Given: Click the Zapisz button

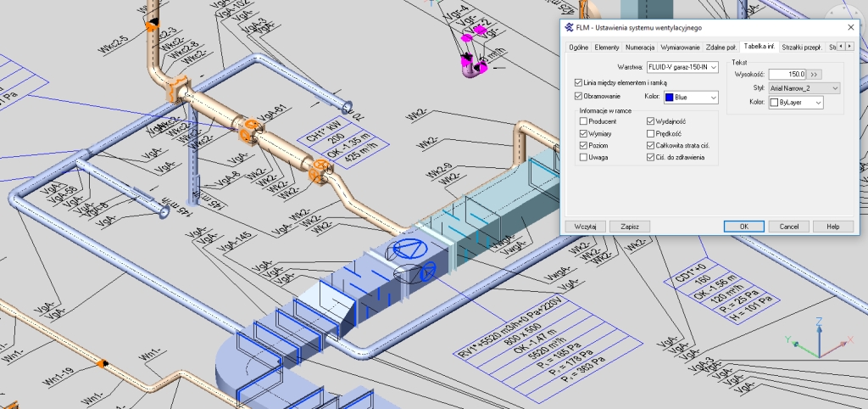Looking at the screenshot, I should coord(629,227).
